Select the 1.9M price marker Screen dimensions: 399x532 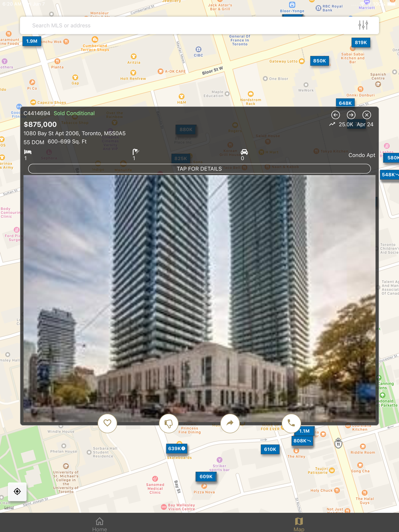pyautogui.click(x=32, y=41)
